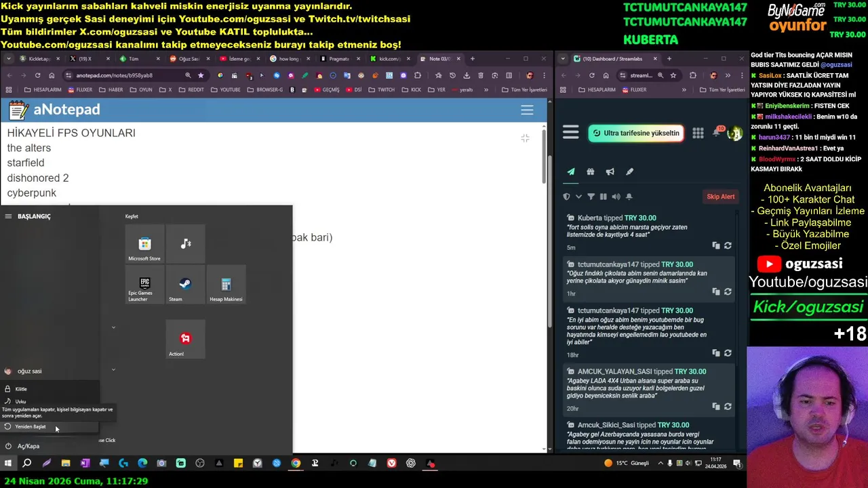This screenshot has height=488, width=868.
Task: Select the highlighter pen icon tab
Action: click(629, 171)
